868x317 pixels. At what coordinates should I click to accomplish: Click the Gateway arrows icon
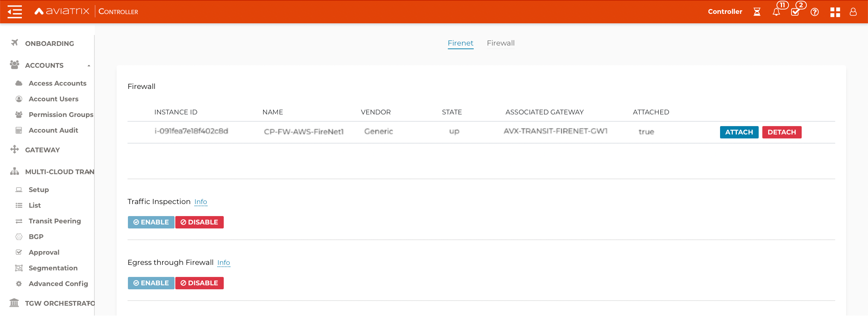point(15,149)
